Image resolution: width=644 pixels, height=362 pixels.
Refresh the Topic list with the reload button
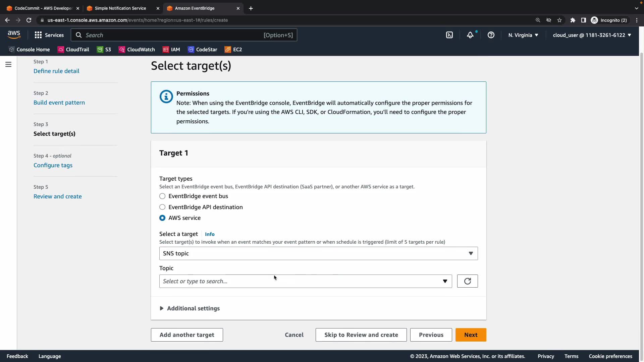pos(467,281)
